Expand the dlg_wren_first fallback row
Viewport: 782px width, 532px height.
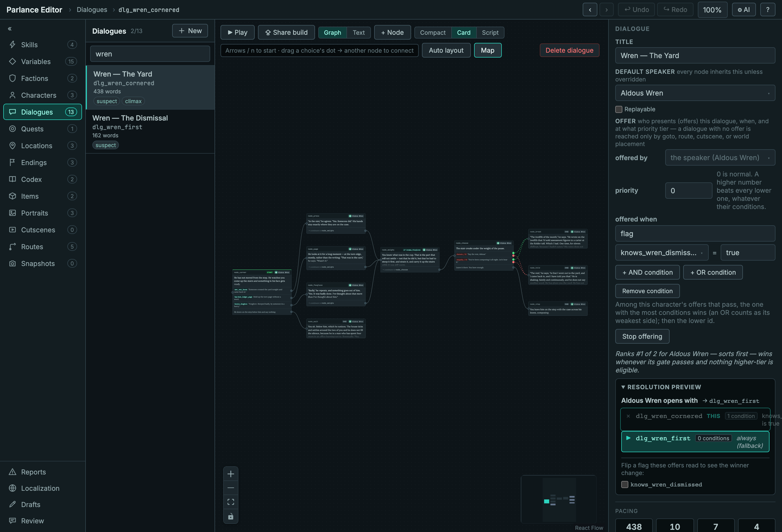695,442
